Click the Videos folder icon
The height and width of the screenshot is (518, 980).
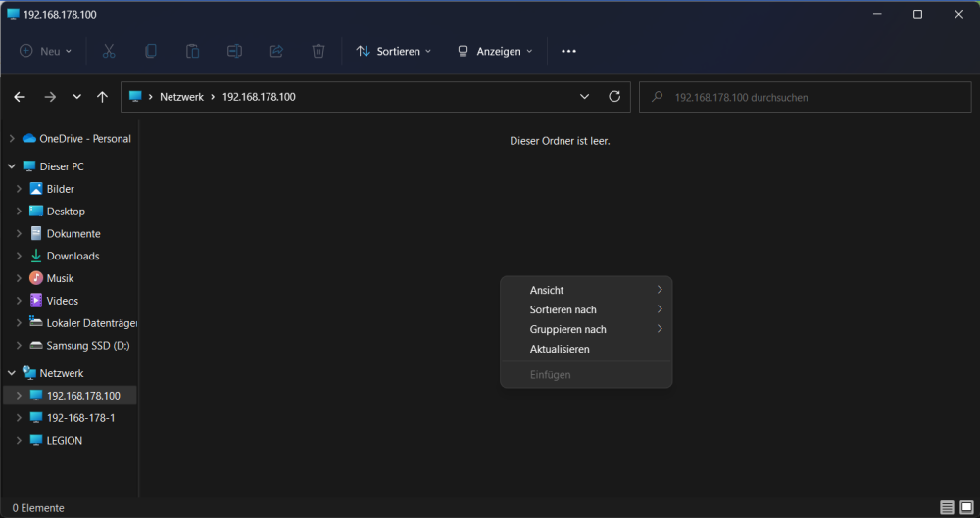pyautogui.click(x=36, y=301)
